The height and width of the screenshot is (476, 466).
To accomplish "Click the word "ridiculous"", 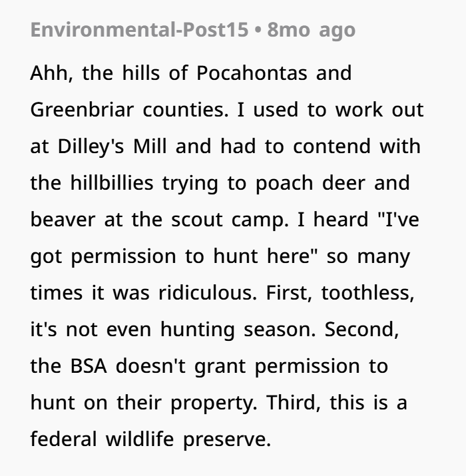I will [207, 293].
